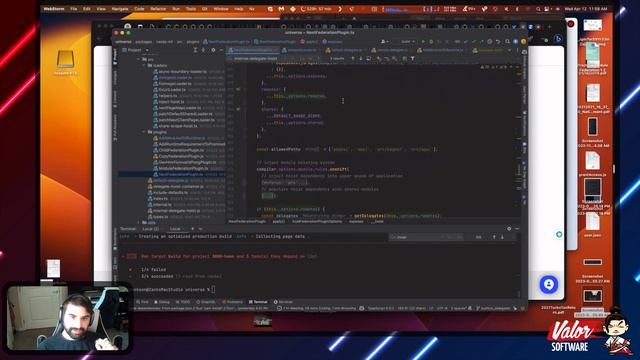Collapse all in Project panel
The width and height of the screenshot is (640, 360).
tap(204, 50)
